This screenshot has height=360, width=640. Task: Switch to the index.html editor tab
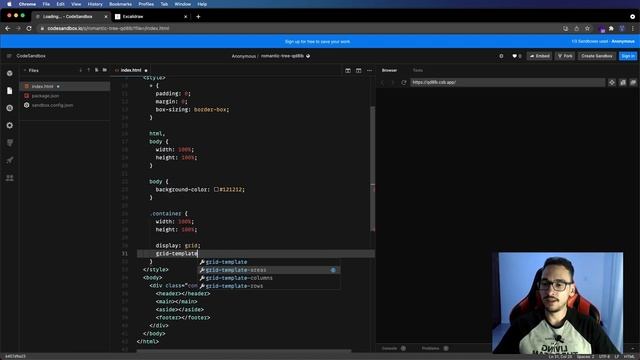[131, 70]
